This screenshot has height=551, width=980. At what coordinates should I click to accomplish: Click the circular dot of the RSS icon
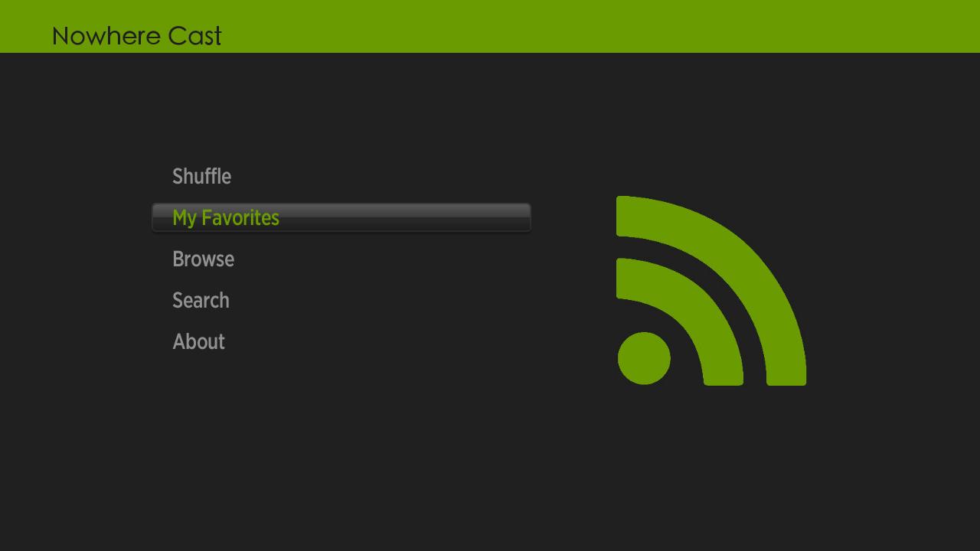click(x=644, y=358)
